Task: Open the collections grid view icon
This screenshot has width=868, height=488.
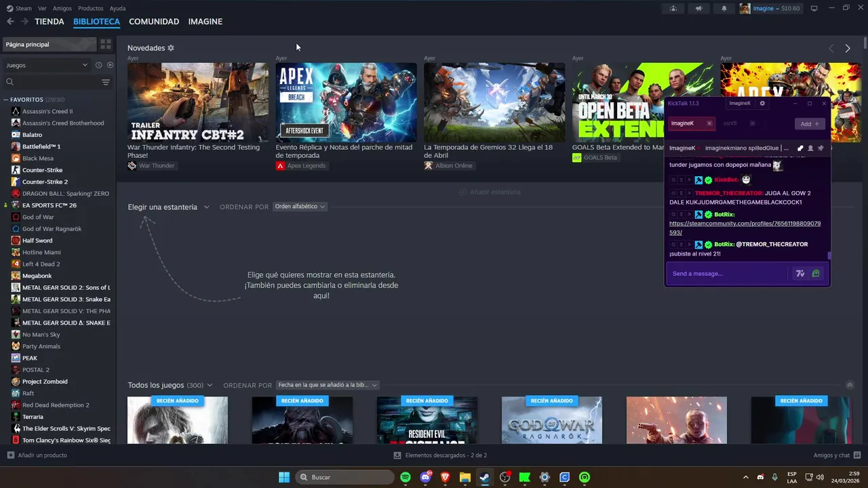Action: click(106, 44)
